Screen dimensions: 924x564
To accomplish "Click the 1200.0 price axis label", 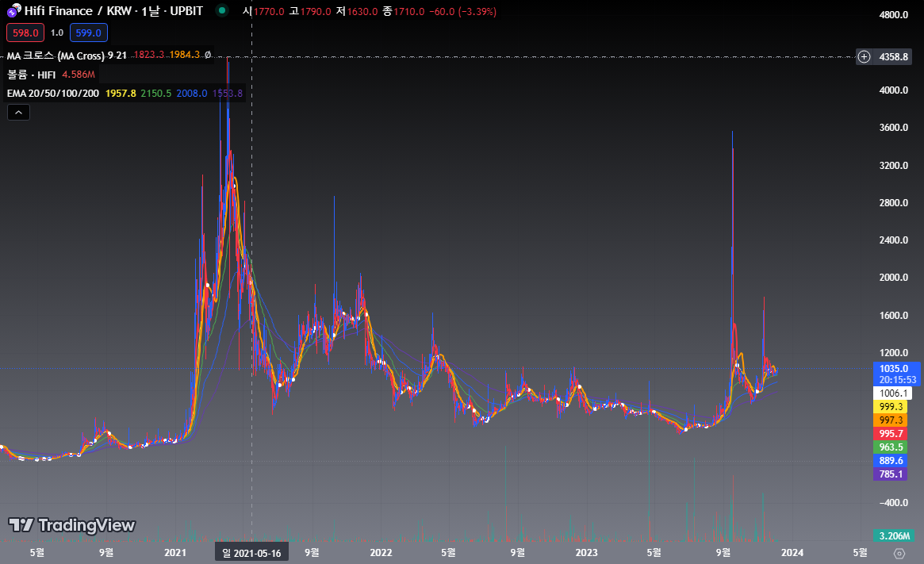I will click(893, 353).
